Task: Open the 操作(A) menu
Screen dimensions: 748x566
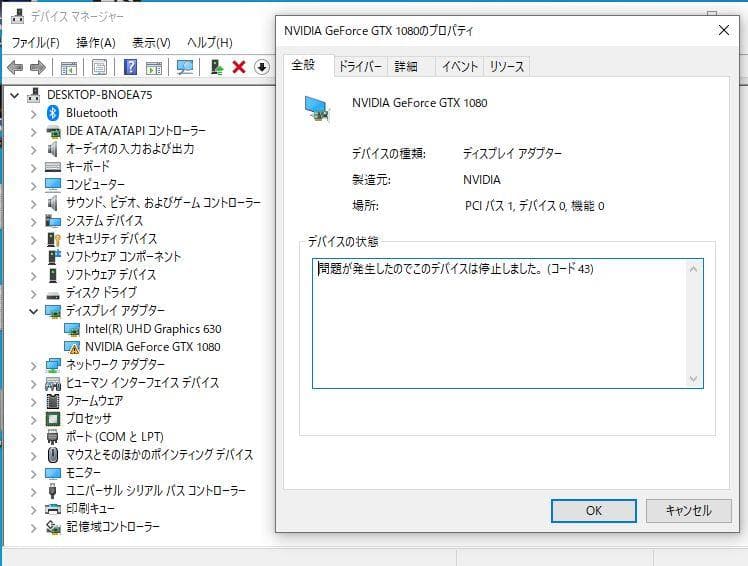Action: [x=96, y=43]
